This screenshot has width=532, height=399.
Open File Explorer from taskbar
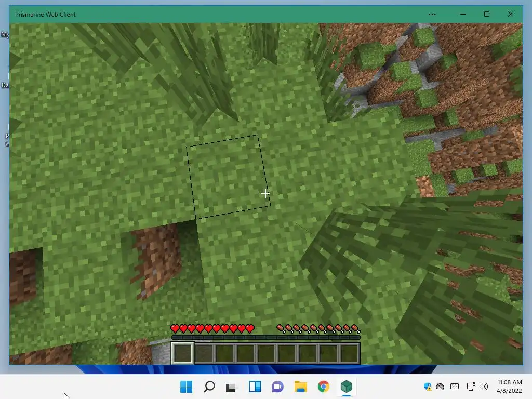click(301, 387)
